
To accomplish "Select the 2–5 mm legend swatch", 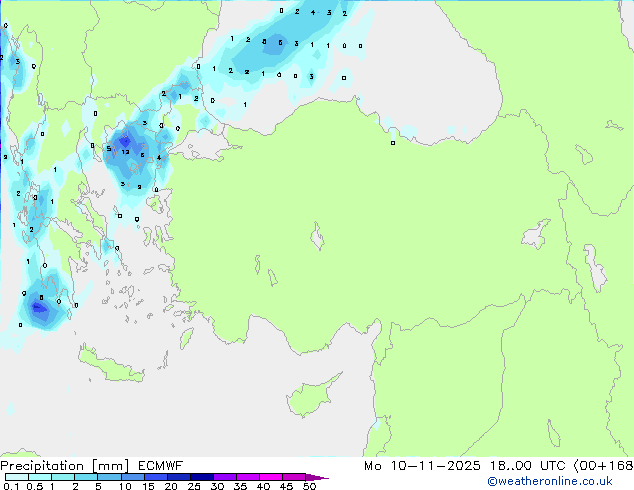I will (x=86, y=477).
